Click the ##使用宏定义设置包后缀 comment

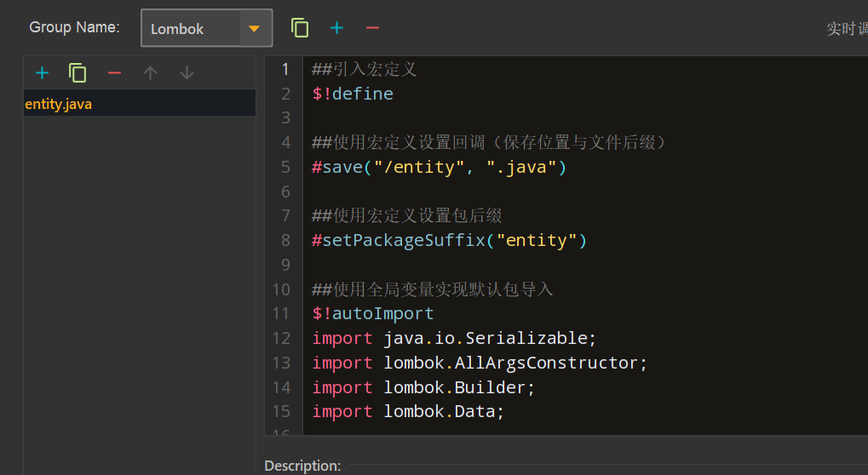coord(407,215)
